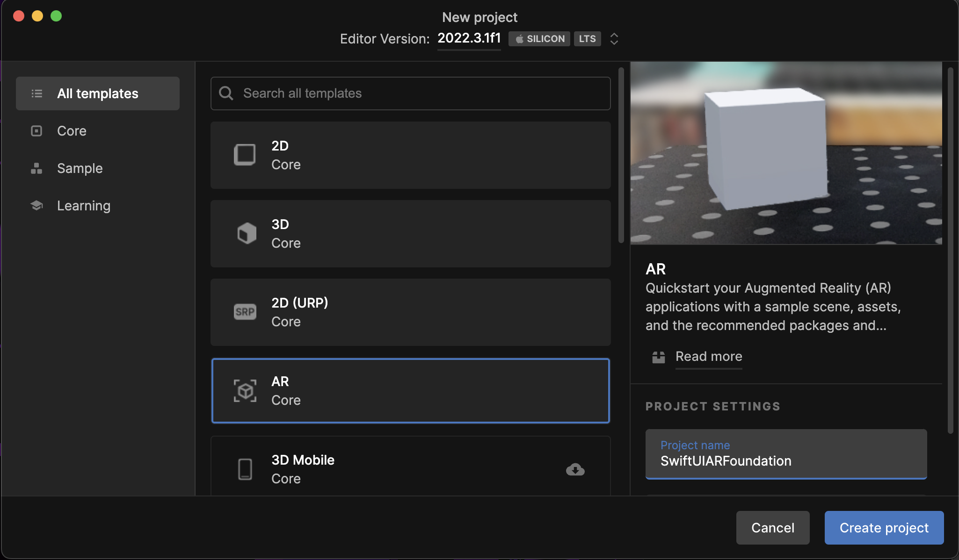Screen dimensions: 959x560
Task: Click the 3D Mobile phone icon
Action: pos(245,469)
